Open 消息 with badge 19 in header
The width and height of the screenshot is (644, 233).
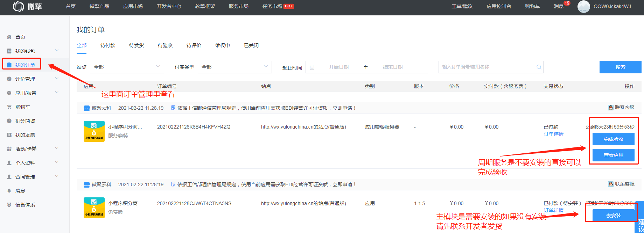pyautogui.click(x=561, y=5)
